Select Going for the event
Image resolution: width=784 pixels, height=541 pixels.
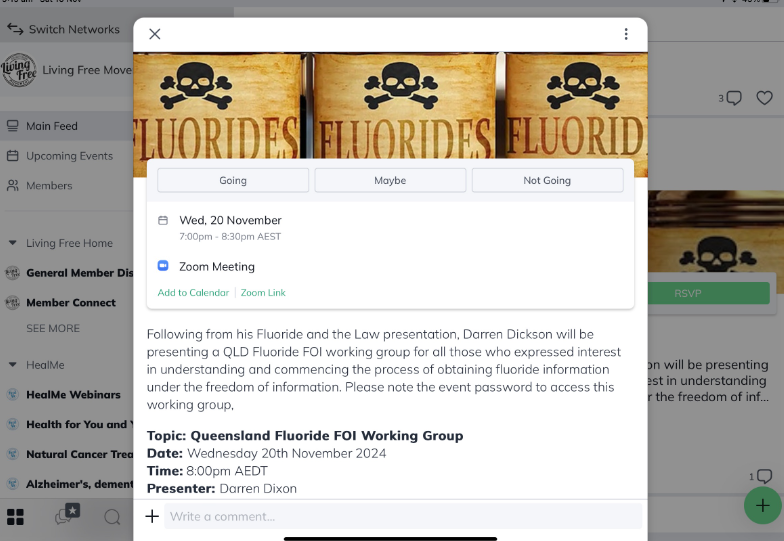point(233,180)
